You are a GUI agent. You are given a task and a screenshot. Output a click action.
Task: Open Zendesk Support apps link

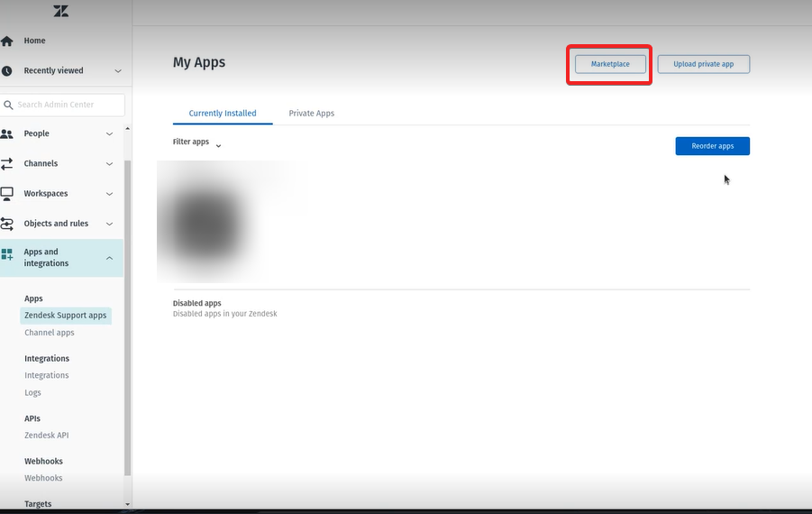pos(65,316)
